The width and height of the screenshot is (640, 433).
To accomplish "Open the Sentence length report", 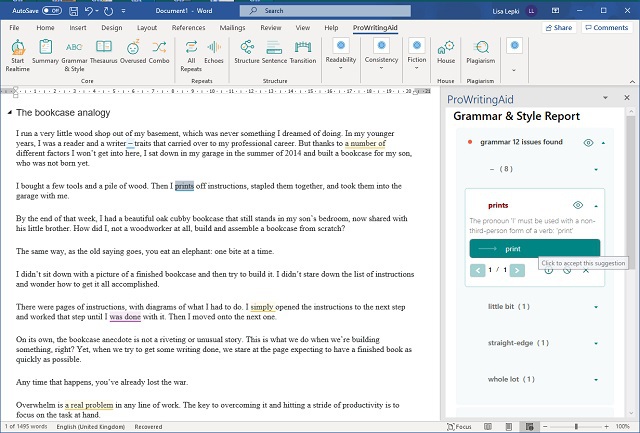I will (x=274, y=52).
